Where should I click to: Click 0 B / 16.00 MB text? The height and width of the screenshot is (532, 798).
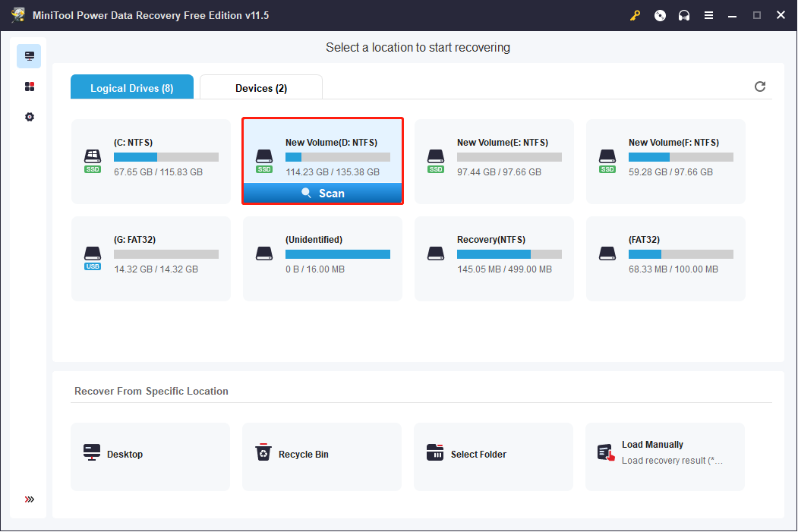click(315, 269)
